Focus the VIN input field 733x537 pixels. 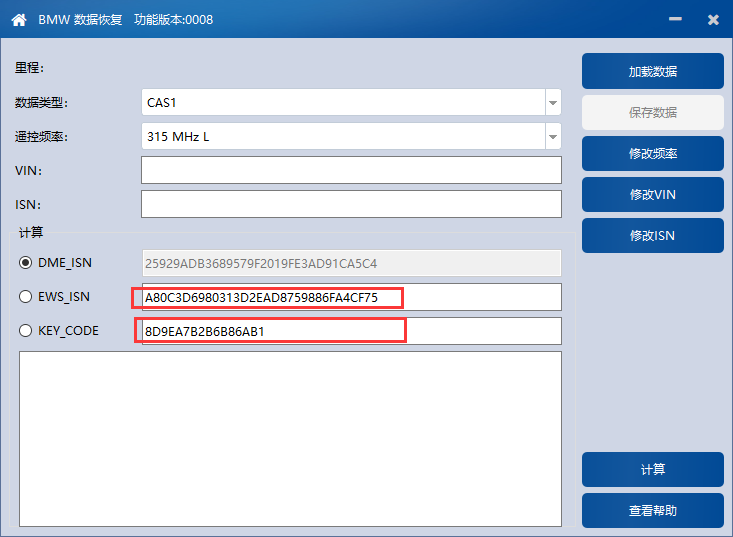pyautogui.click(x=351, y=170)
